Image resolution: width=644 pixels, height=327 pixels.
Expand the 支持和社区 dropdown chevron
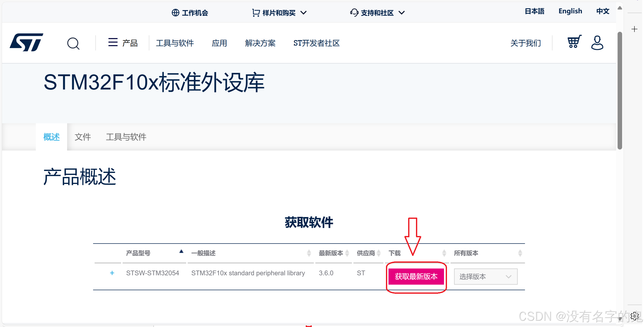402,13
